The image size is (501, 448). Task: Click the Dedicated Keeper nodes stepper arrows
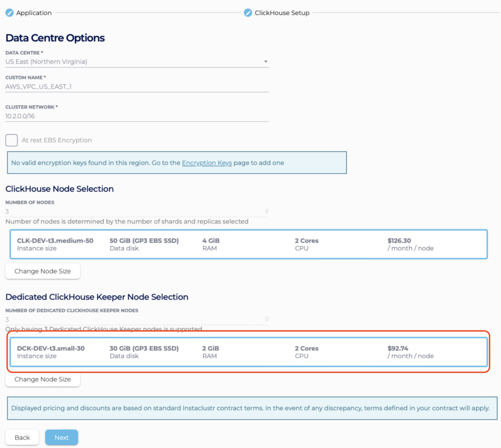point(266,320)
